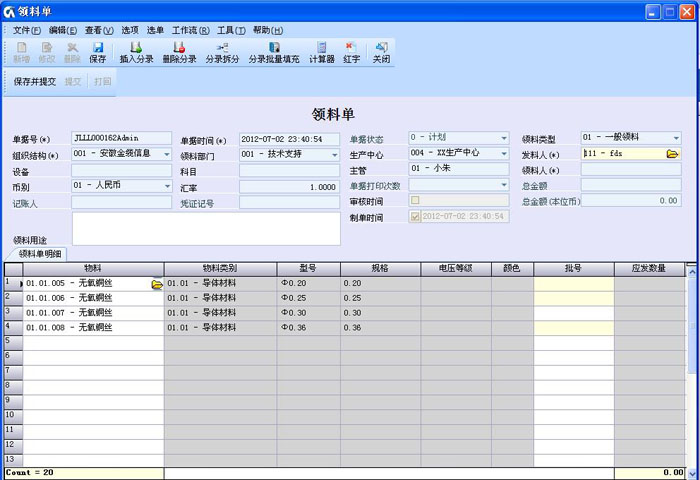Toggle the 制单时间 checkbox
The height and width of the screenshot is (480, 700).
point(414,215)
